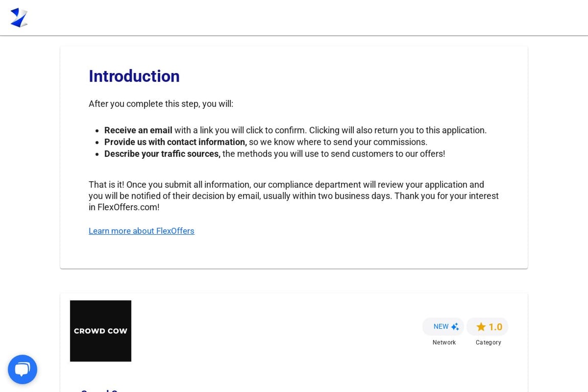This screenshot has width=588, height=392.
Task: Toggle the NEW network status pill
Action: point(443,326)
